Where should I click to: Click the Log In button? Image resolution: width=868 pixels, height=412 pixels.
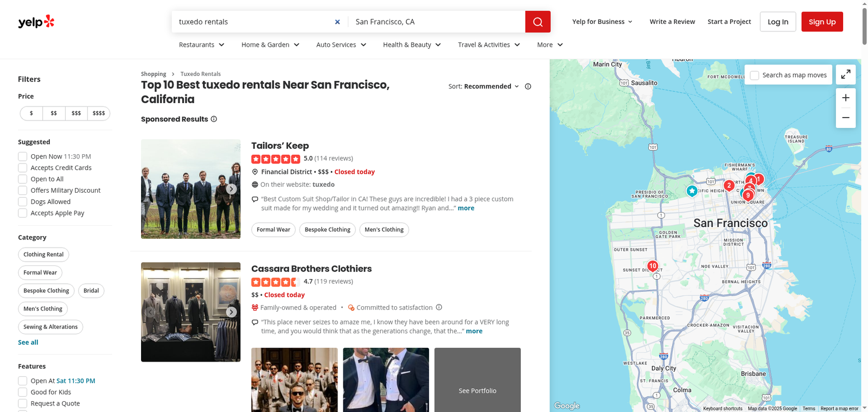coord(778,22)
